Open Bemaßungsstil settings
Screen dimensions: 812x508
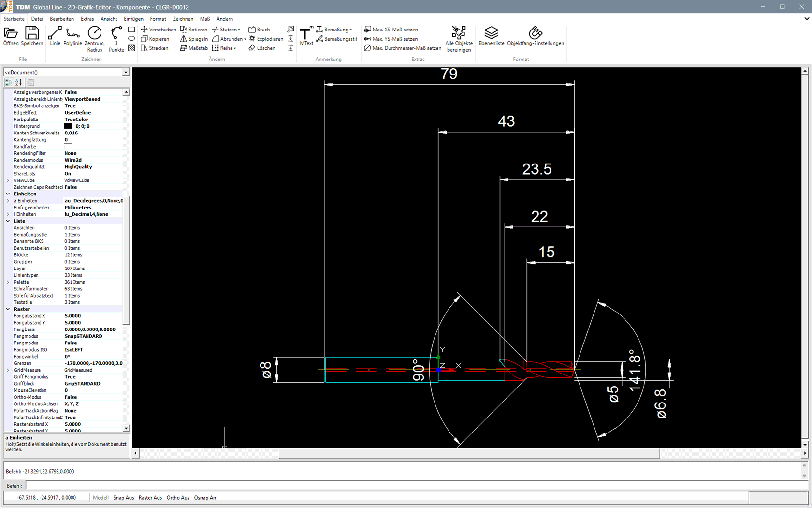click(x=336, y=39)
